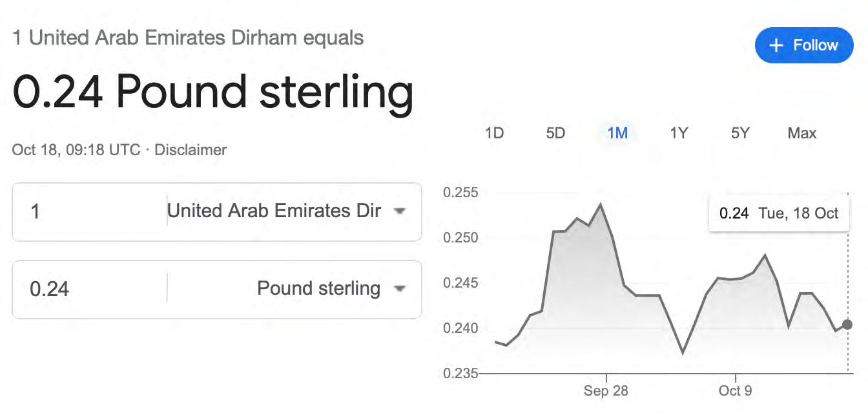The image size is (868, 415).
Task: Click the Pound sterling amount field
Action: tap(90, 288)
